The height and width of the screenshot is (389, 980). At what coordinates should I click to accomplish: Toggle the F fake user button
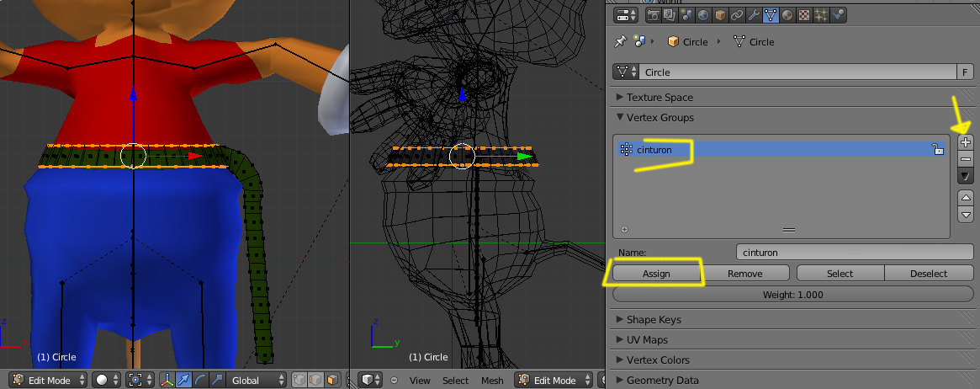(x=965, y=72)
